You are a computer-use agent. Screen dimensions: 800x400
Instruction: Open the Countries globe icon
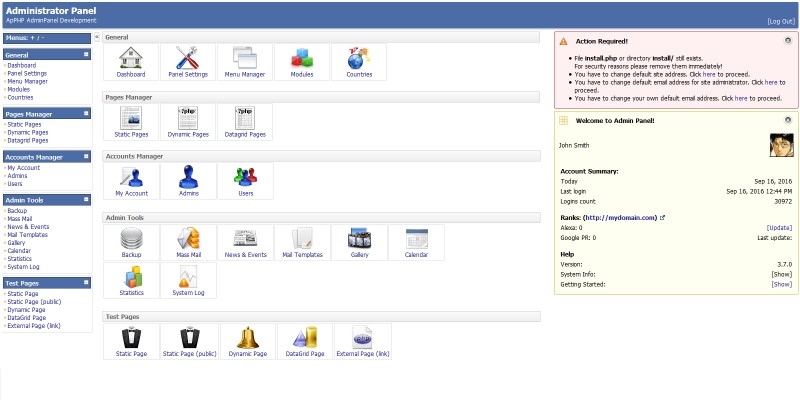click(358, 62)
